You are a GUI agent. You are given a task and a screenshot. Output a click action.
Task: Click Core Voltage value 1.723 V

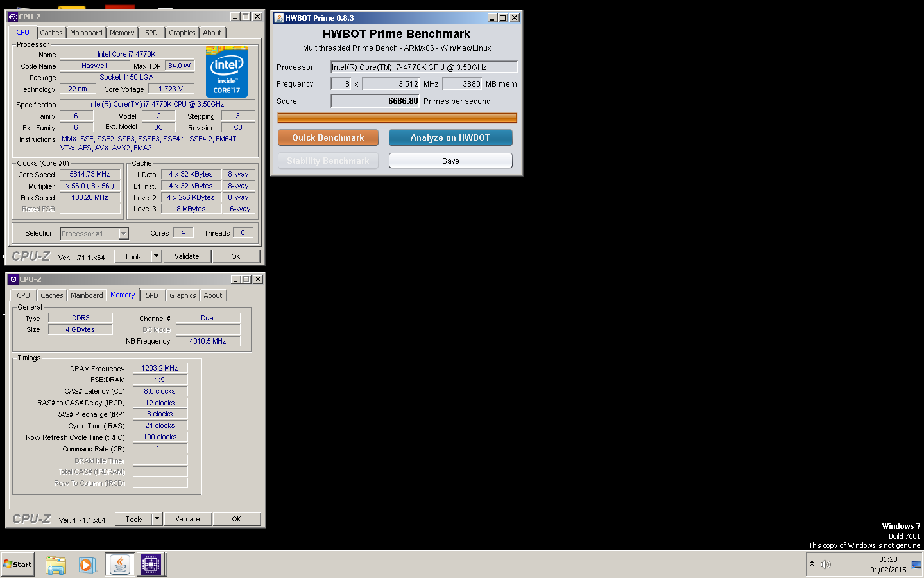pyautogui.click(x=171, y=89)
